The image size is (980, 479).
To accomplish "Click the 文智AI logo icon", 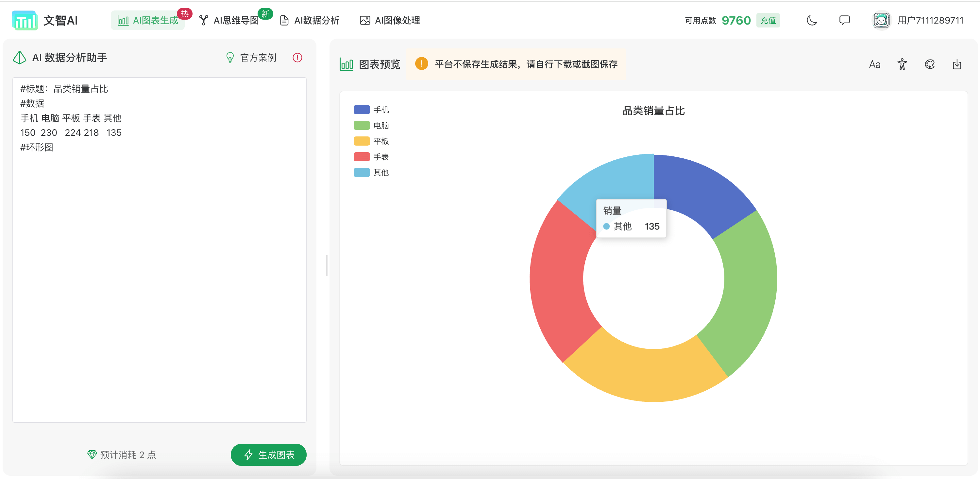I will pyautogui.click(x=25, y=20).
